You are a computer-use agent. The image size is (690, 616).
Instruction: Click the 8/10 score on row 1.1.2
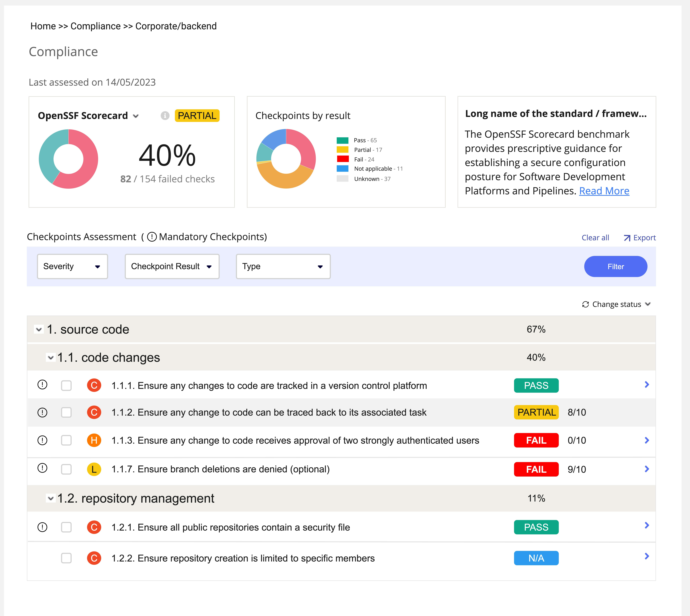click(x=577, y=412)
